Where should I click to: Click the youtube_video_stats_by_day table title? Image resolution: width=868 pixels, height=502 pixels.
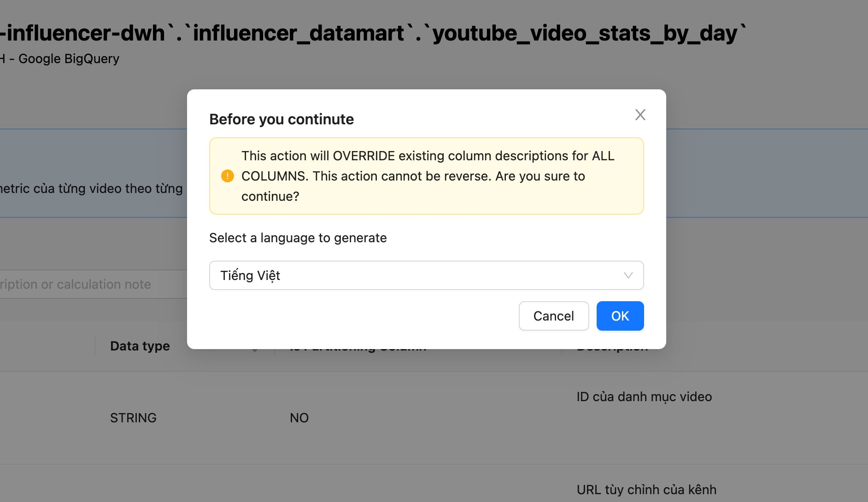coord(373,33)
